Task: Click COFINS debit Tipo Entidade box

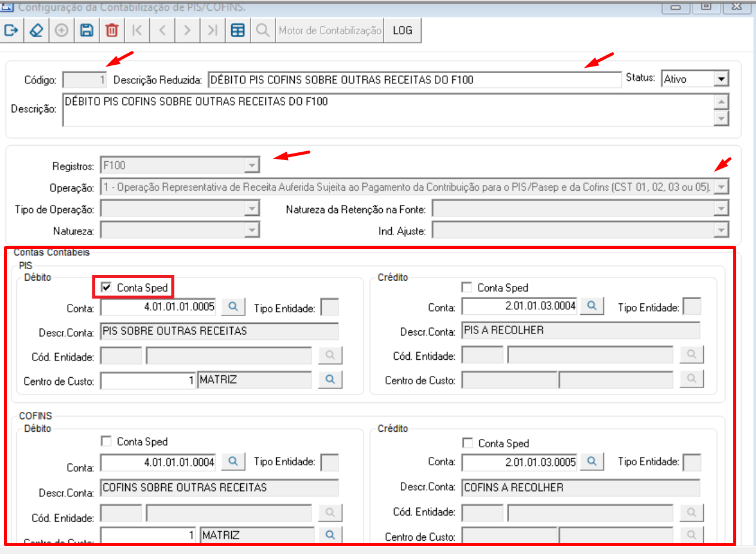Action: [x=329, y=462]
